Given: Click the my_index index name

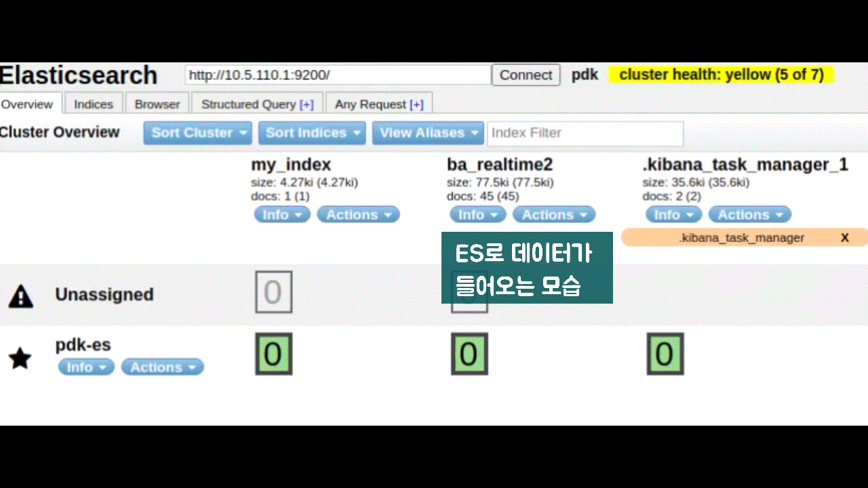Looking at the screenshot, I should point(291,165).
